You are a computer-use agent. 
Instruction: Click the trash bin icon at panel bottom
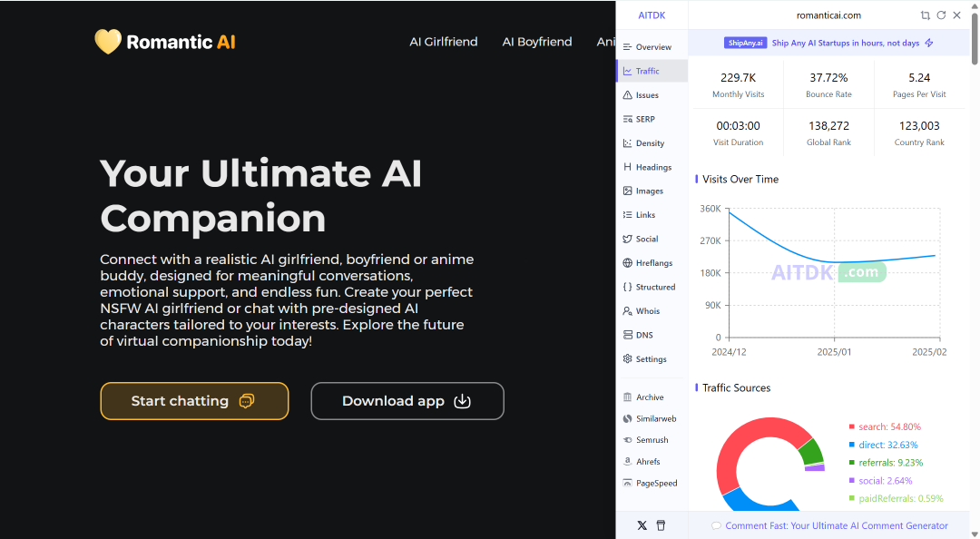(x=661, y=525)
